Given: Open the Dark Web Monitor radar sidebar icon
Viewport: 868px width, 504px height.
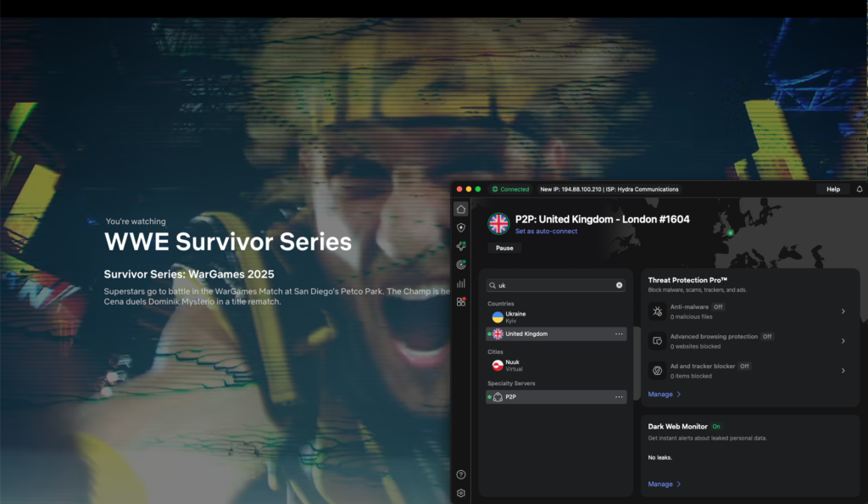Looking at the screenshot, I should [x=460, y=265].
